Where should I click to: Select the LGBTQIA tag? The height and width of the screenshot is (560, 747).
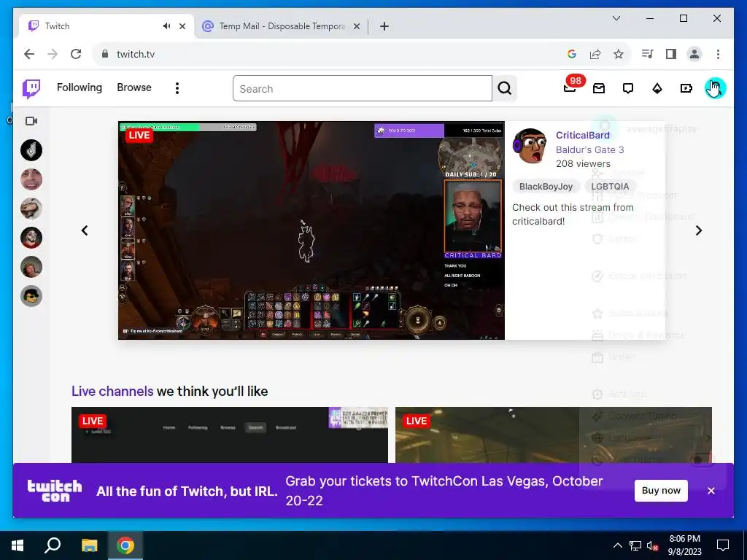pos(610,187)
